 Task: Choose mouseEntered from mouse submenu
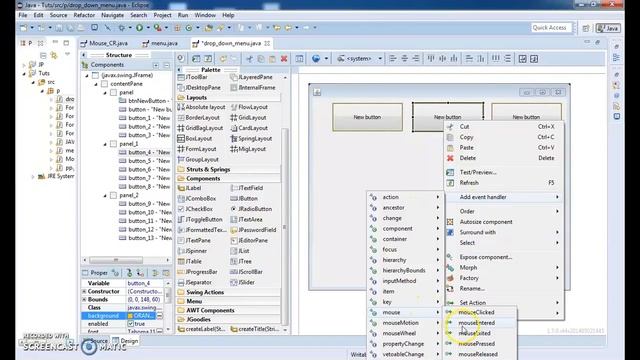pyautogui.click(x=476, y=323)
